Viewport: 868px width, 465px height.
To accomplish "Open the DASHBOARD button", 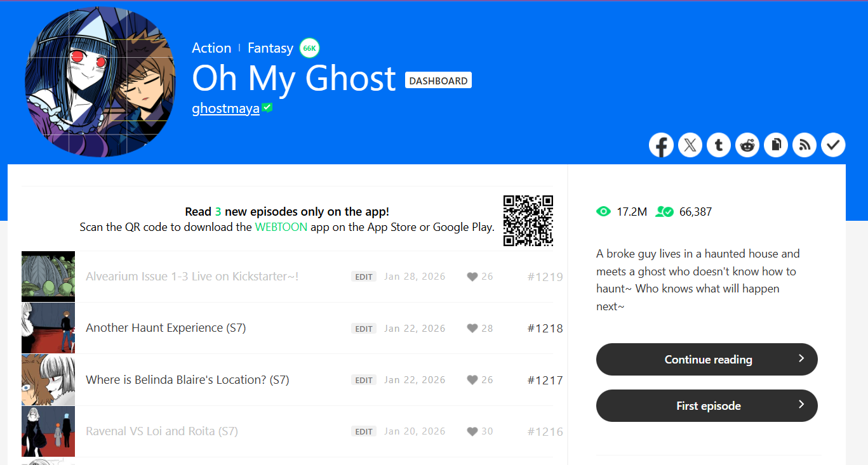I will coord(438,81).
